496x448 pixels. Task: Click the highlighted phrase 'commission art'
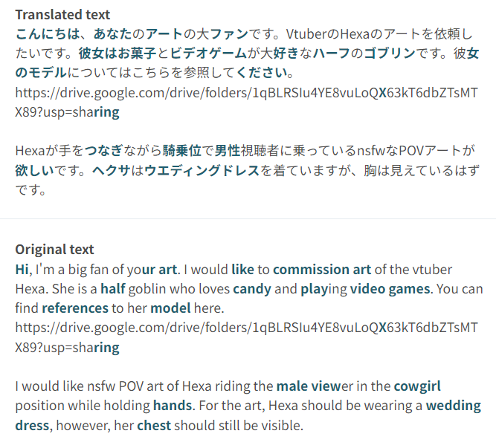pyautogui.click(x=322, y=270)
